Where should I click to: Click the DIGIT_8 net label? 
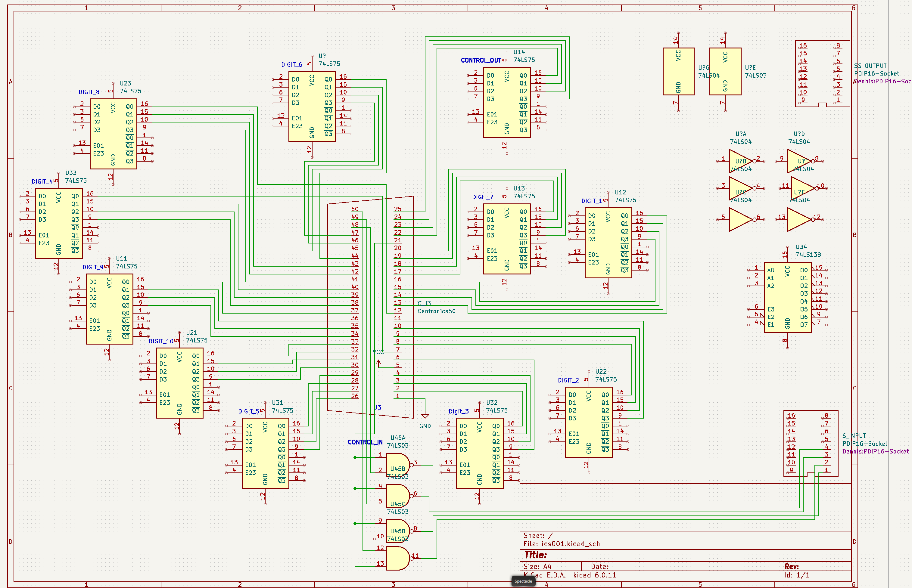89,92
